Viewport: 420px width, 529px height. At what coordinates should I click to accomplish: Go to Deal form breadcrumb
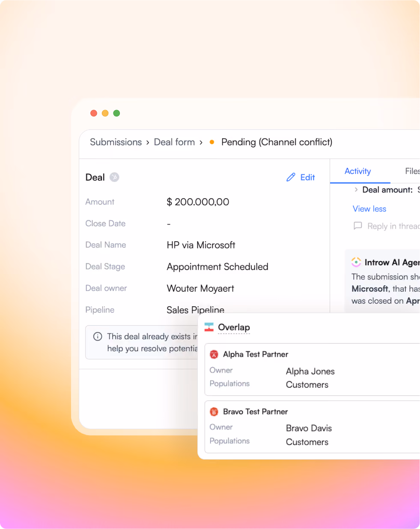tap(174, 142)
